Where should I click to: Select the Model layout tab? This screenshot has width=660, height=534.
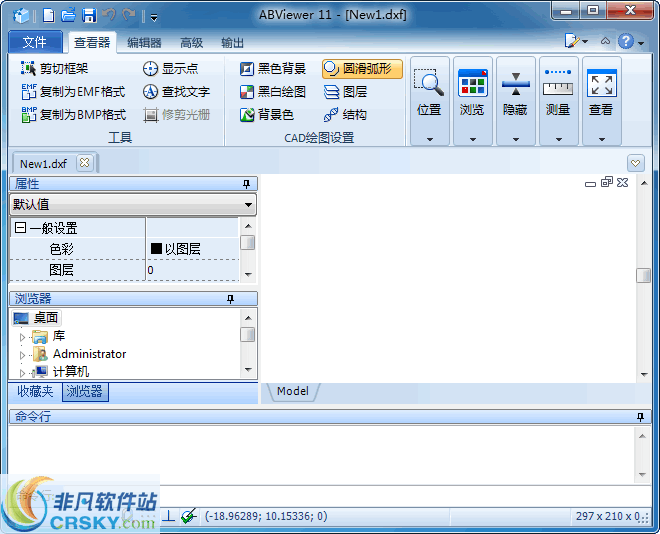point(293,391)
